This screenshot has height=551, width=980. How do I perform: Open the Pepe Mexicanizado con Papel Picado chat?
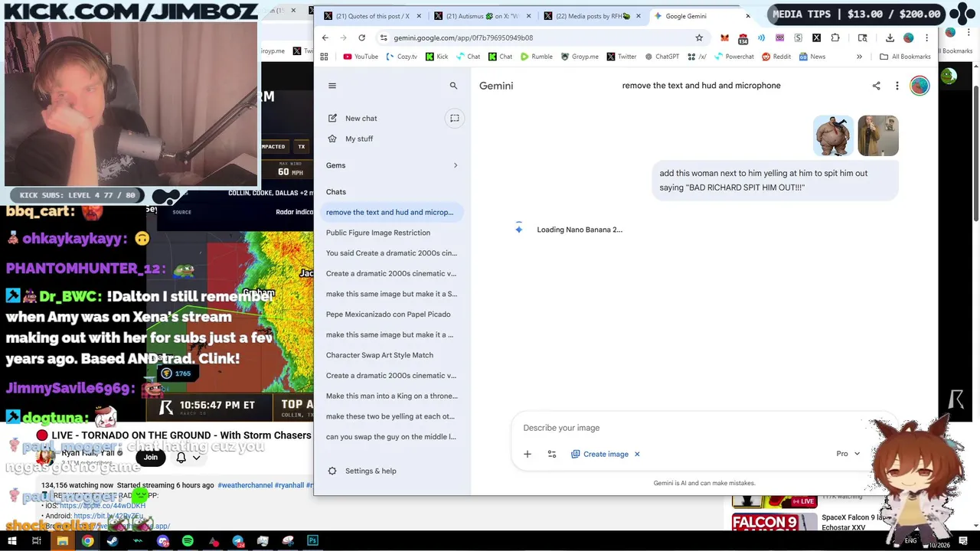(x=388, y=315)
